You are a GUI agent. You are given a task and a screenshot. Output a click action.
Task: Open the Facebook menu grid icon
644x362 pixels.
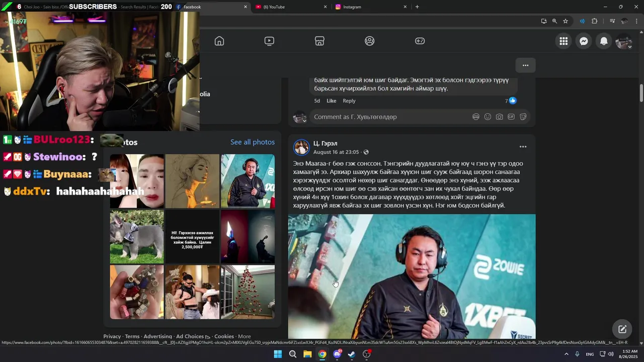point(563,41)
